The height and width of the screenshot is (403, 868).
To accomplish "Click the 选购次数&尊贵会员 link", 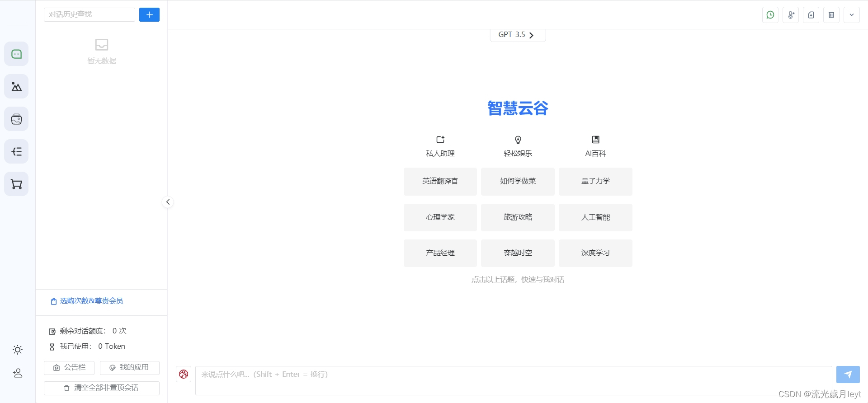I will tap(86, 301).
